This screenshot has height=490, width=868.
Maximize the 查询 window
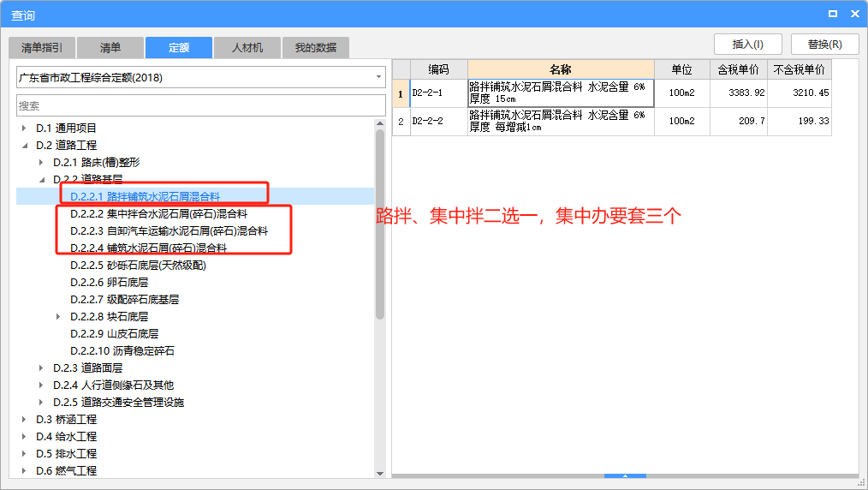[833, 14]
